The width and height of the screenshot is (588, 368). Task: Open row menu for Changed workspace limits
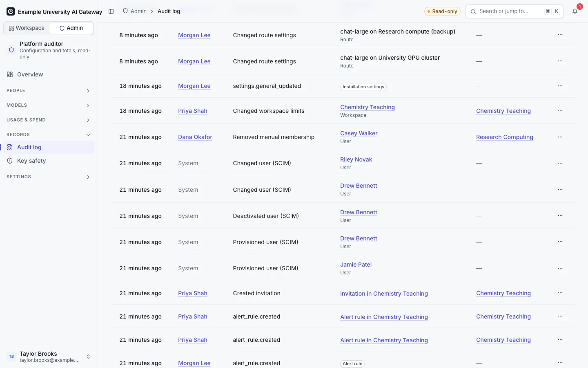pos(560,111)
